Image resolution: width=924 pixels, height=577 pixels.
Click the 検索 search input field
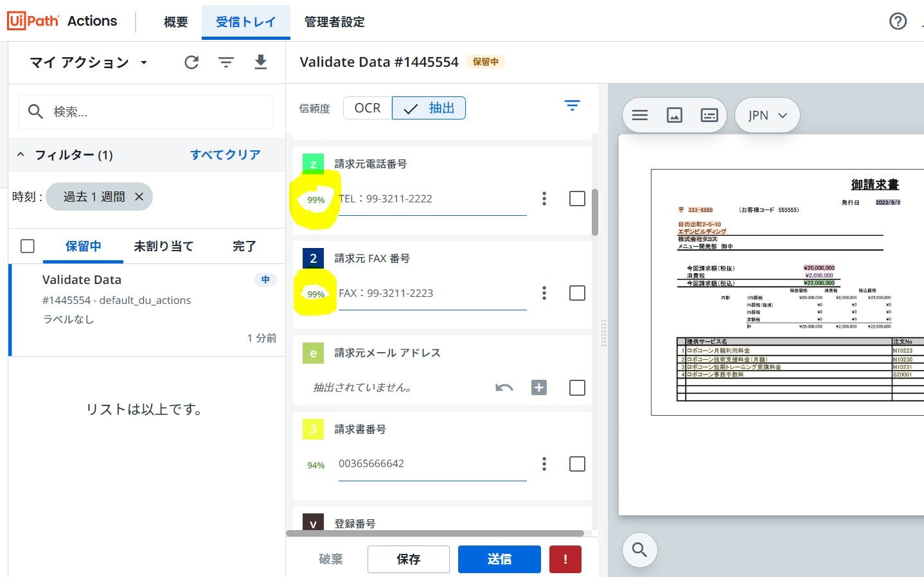pyautogui.click(x=145, y=112)
